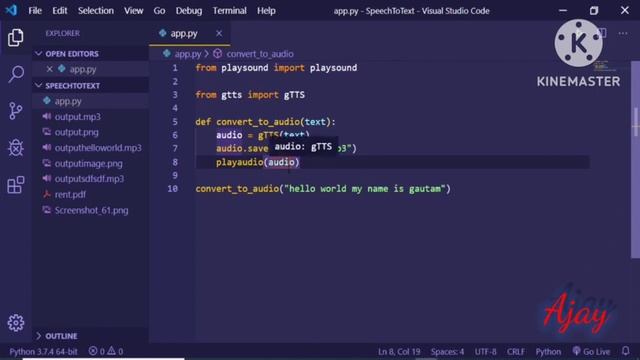Screen dimensions: 640x360
Task: Click app.py in the breadcrumb
Action: click(x=188, y=54)
